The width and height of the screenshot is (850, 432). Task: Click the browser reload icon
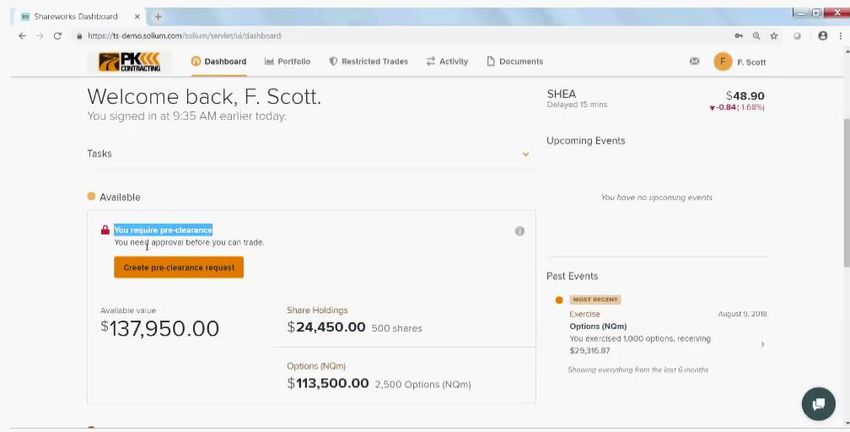pos(57,36)
